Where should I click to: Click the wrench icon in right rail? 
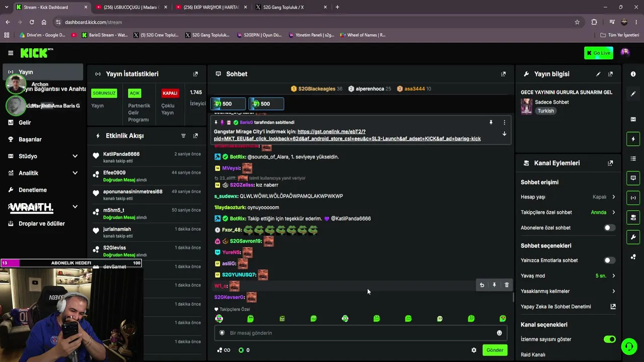(633, 237)
